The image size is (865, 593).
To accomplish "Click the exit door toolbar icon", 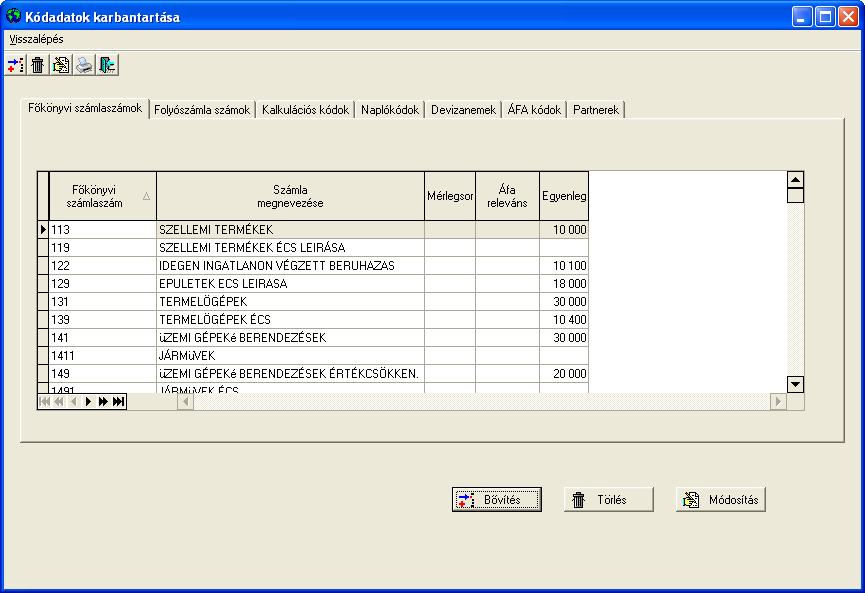I will (x=107, y=65).
